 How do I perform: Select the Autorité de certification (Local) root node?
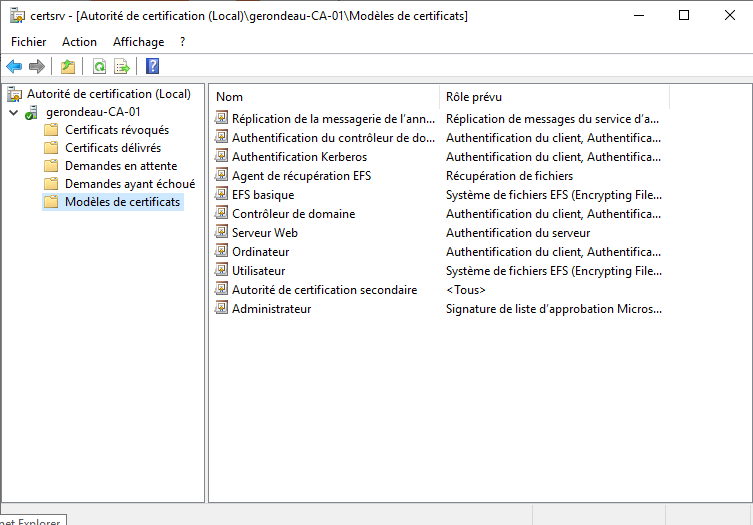108,94
